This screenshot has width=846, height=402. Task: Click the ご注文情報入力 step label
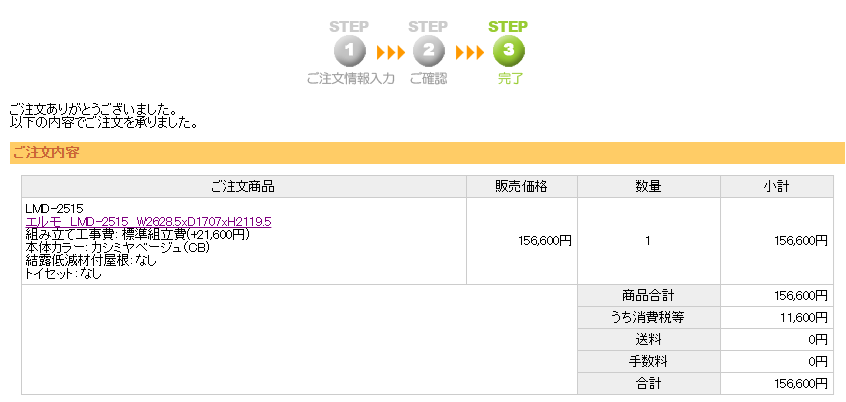350,79
